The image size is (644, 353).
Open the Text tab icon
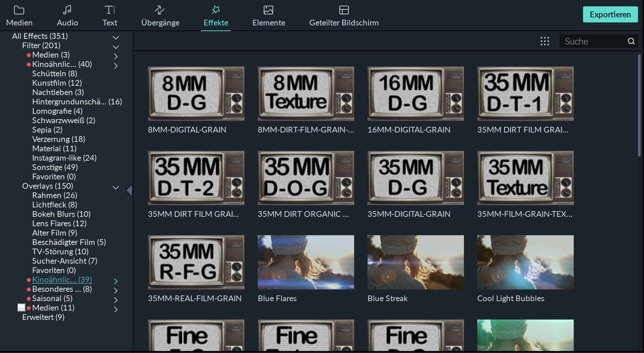(110, 10)
